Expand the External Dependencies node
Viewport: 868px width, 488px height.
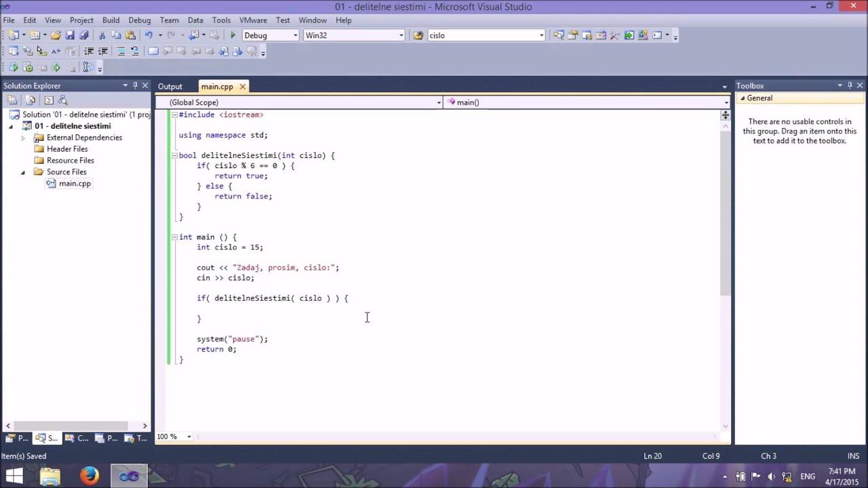(23, 138)
